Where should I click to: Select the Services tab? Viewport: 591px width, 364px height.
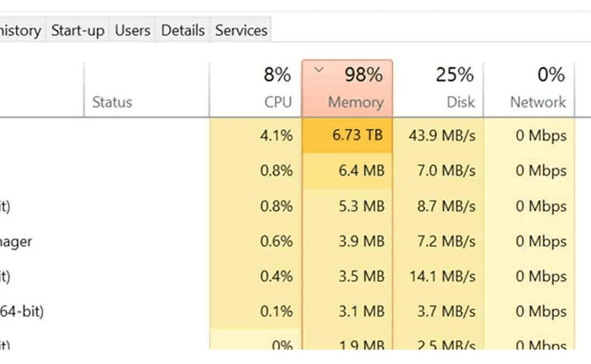pyautogui.click(x=241, y=30)
